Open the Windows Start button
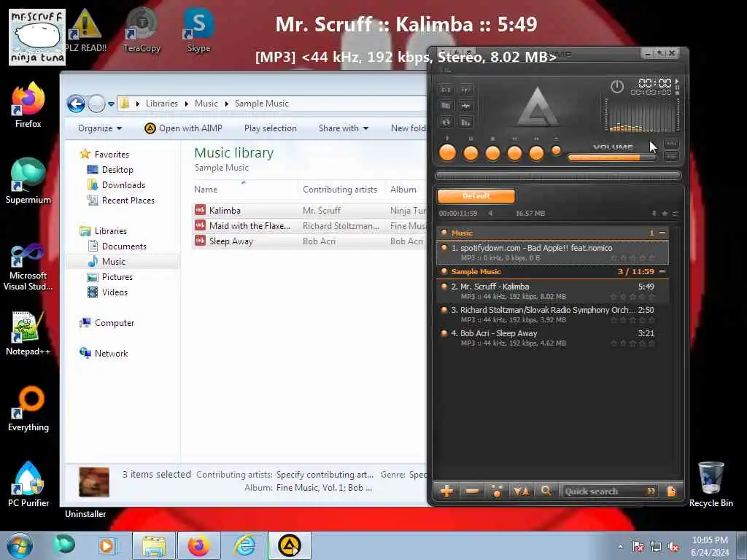Viewport: 747px width, 560px height. 19,545
